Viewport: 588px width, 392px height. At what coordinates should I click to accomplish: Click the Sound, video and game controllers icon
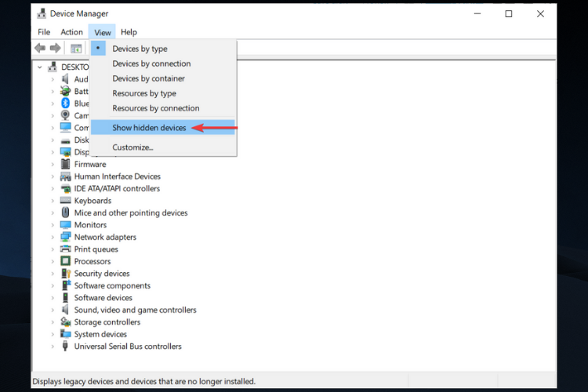(65, 310)
